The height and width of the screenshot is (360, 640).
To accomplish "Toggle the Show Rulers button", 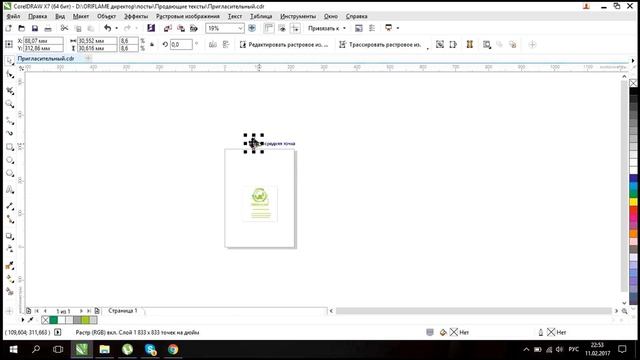I will tap(269, 28).
